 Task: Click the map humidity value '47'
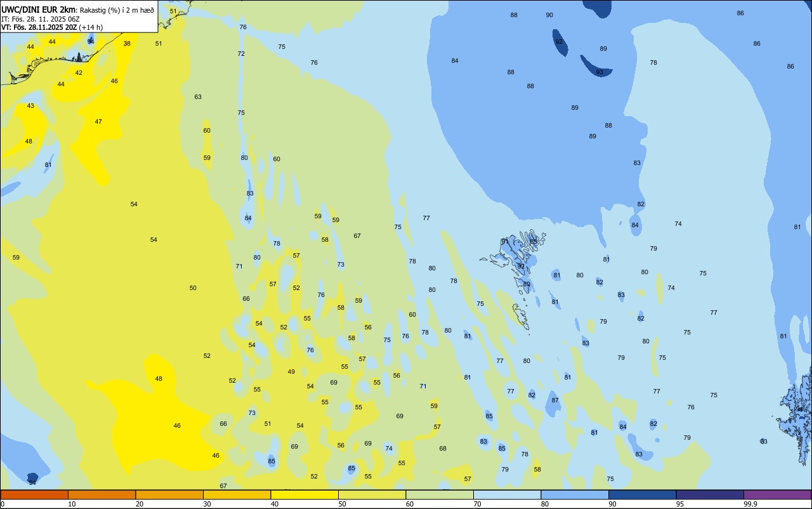click(x=98, y=122)
